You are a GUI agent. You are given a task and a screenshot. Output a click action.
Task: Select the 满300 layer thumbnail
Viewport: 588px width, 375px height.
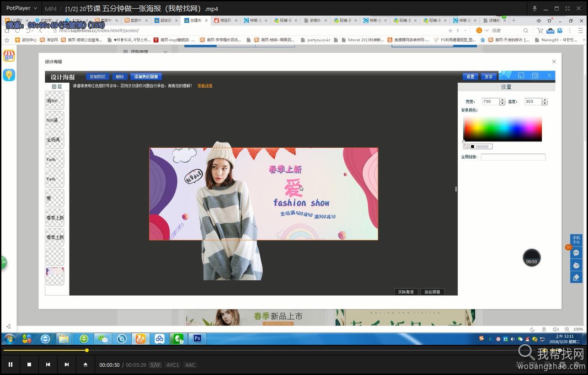(55, 101)
